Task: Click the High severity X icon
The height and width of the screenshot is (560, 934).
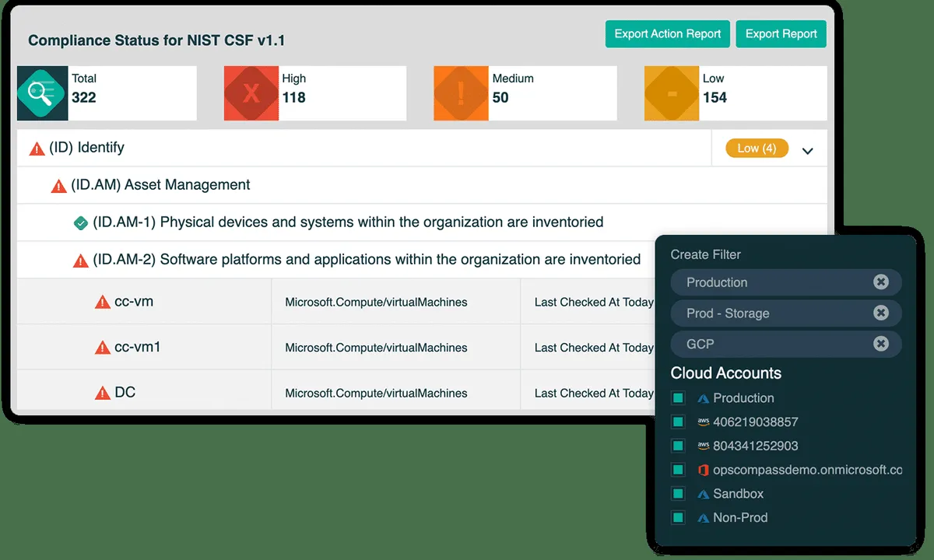Action: [251, 93]
